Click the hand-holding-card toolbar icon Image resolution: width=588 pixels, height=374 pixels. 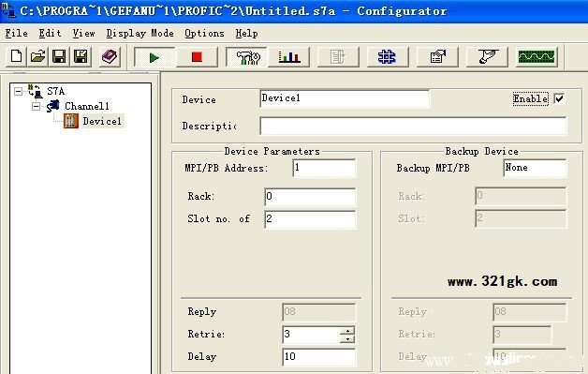[487, 57]
